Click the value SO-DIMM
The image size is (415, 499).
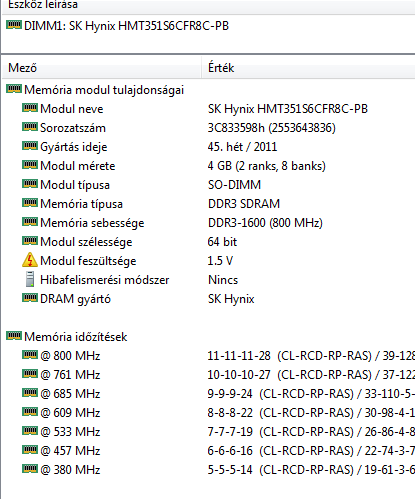click(234, 185)
